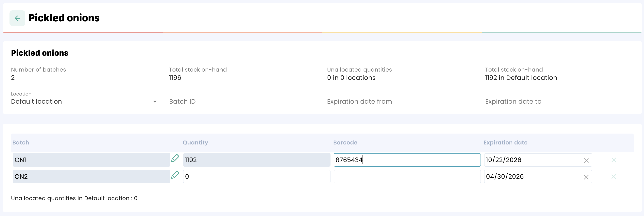Screen dimensions: 644x216
Task: Open the Location dropdown arrow
Action: click(155, 101)
